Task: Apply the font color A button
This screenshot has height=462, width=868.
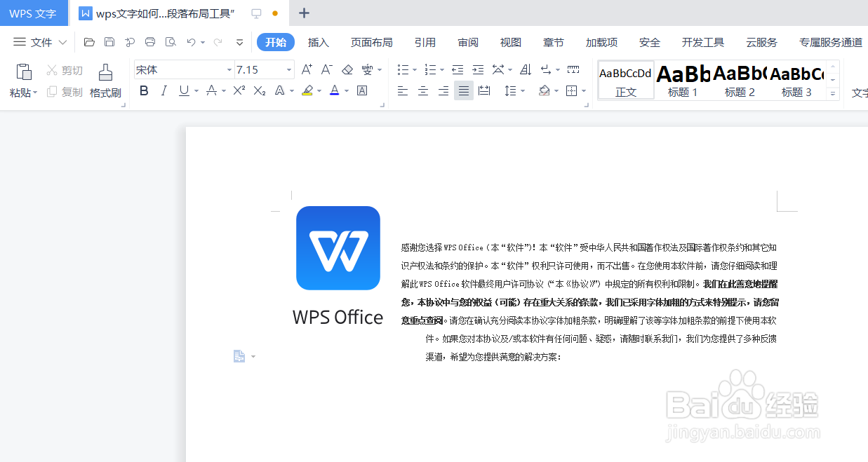Action: [335, 90]
